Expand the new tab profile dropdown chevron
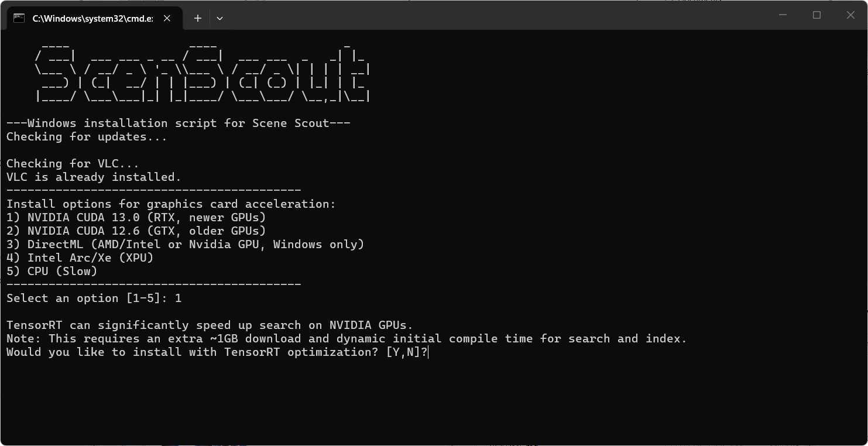 click(219, 18)
